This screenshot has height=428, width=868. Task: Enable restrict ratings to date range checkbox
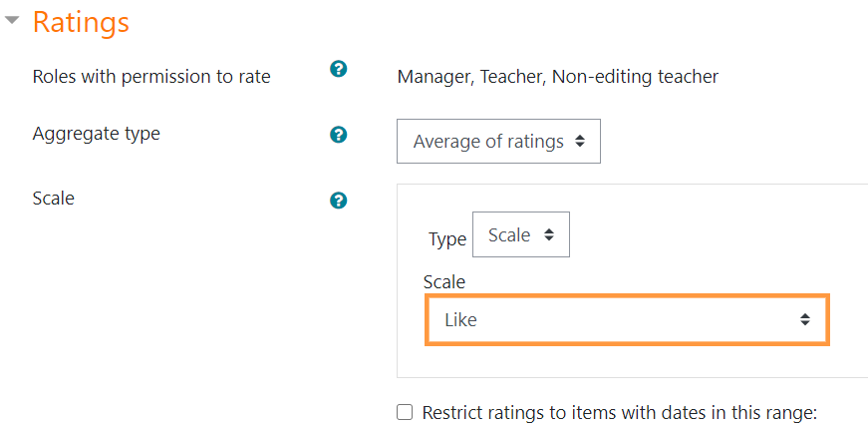tap(405, 412)
